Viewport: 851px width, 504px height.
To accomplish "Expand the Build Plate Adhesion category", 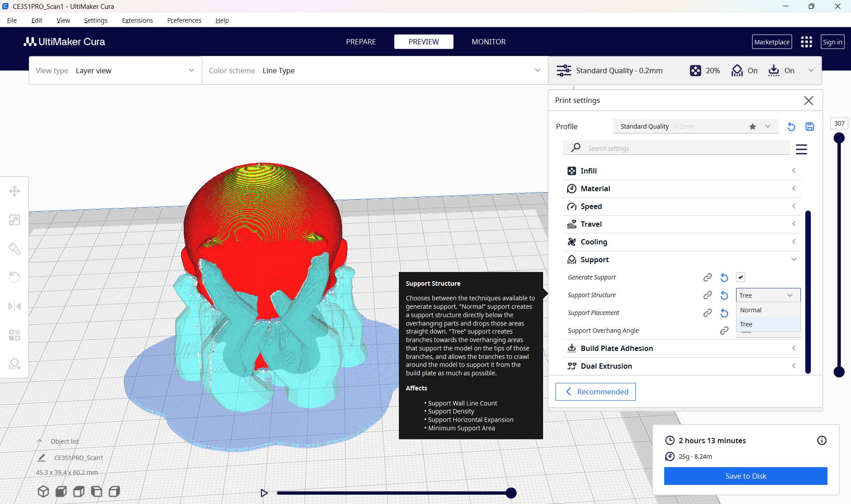I will tap(682, 348).
